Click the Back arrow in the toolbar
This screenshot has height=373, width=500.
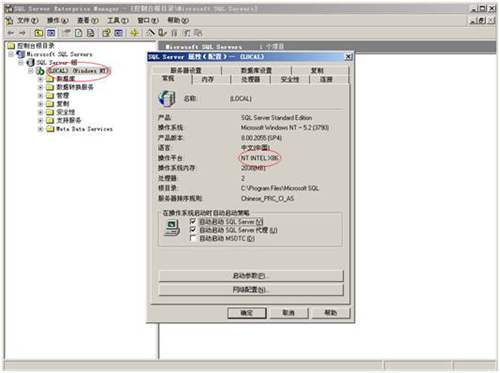[11, 33]
